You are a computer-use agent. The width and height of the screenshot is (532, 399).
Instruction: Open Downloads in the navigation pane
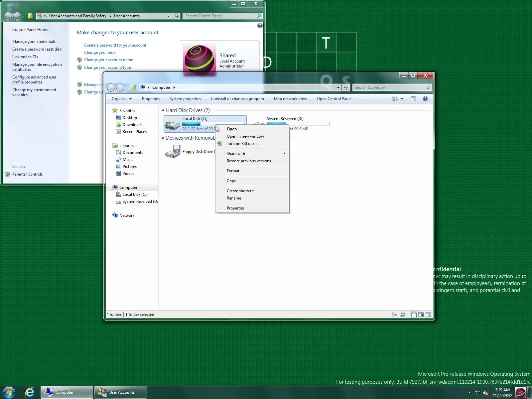[132, 125]
